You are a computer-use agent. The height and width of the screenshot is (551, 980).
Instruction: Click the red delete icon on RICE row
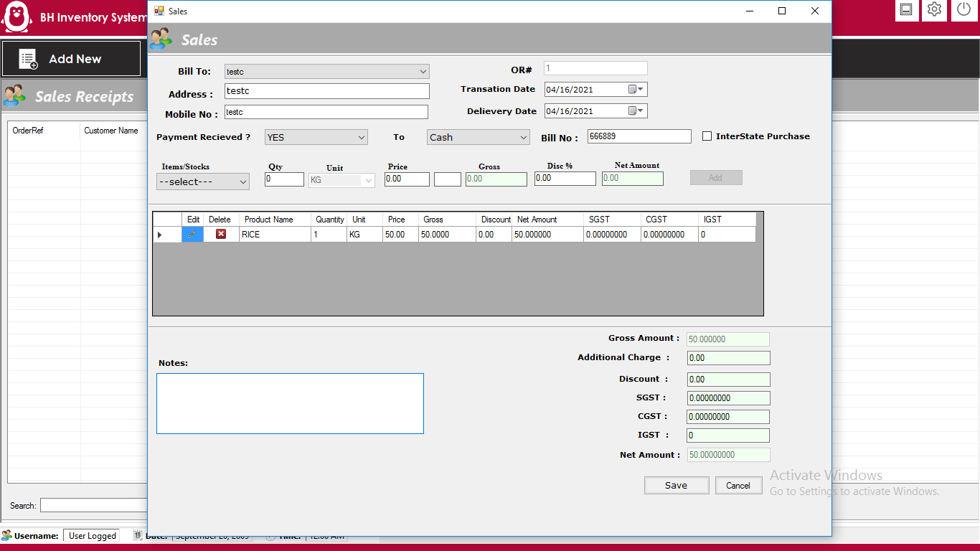[220, 234]
